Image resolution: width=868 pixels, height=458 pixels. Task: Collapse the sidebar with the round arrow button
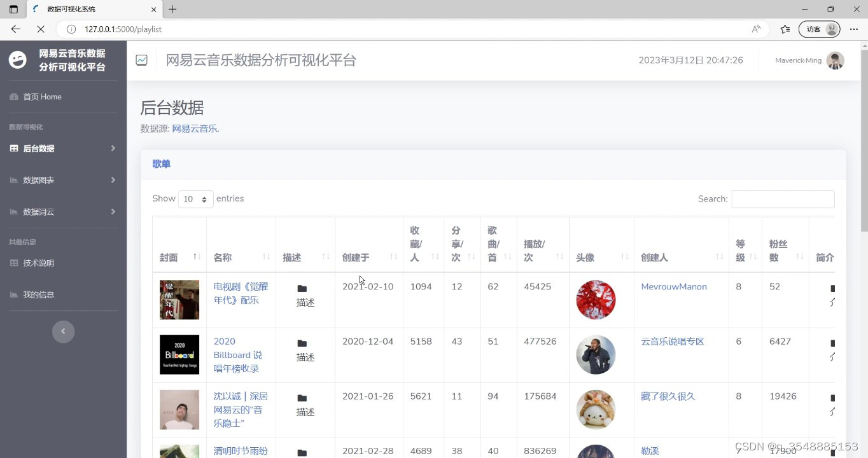pyautogui.click(x=63, y=331)
